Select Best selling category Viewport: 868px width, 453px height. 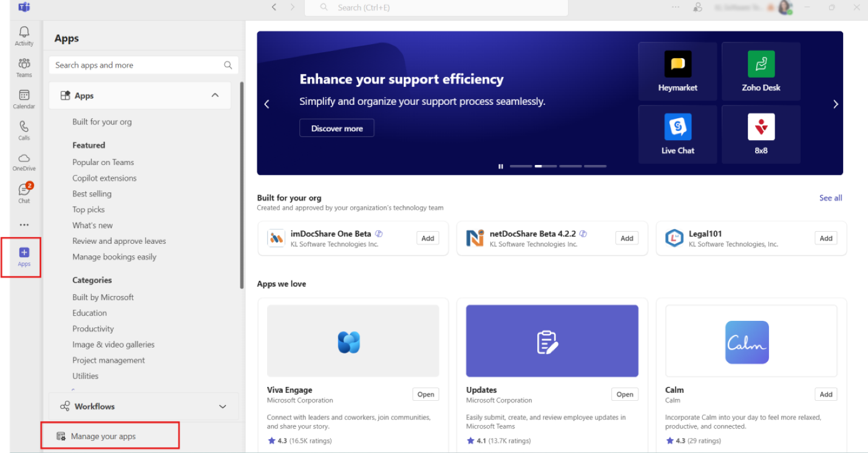pyautogui.click(x=92, y=194)
